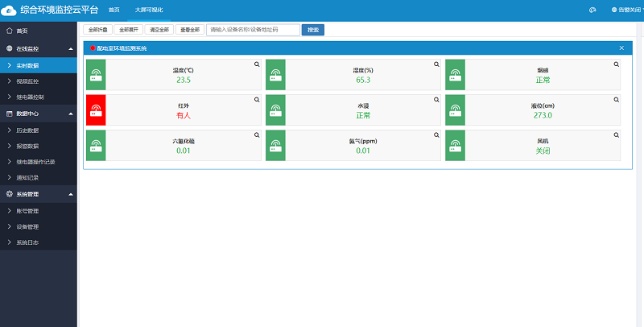Click the green 液位 sensor device icon

[456, 110]
